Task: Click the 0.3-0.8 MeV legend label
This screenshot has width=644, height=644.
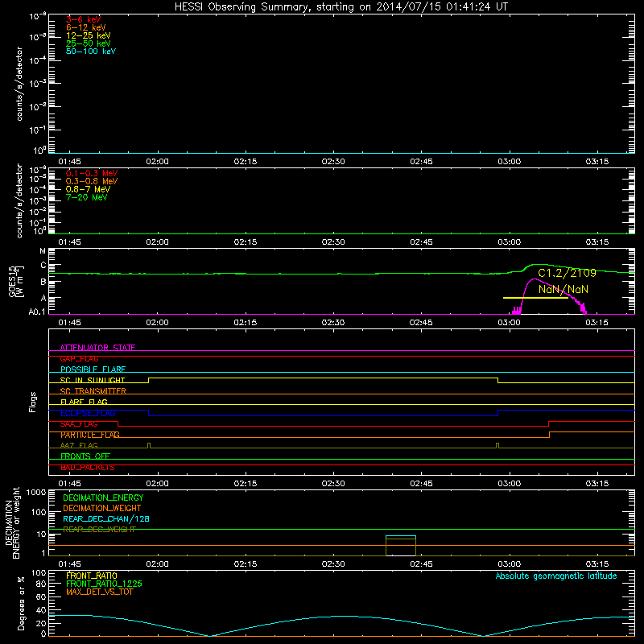Action: (92, 181)
